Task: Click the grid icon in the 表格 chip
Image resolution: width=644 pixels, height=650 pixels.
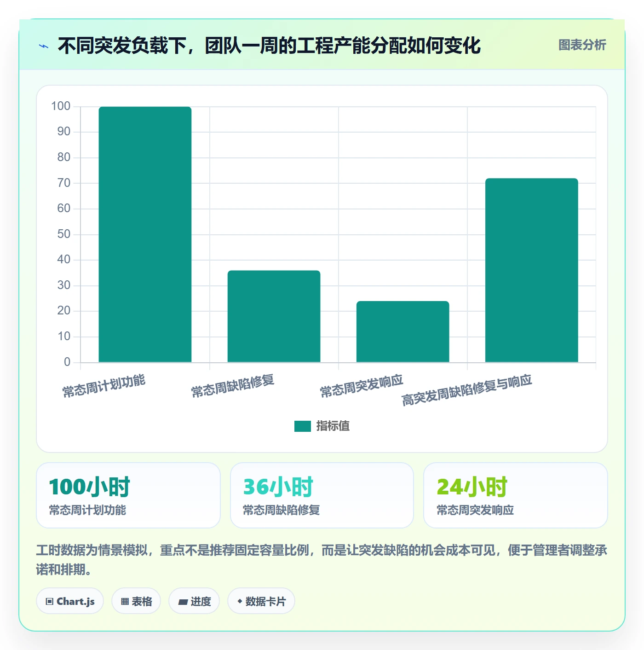Action: pyautogui.click(x=125, y=602)
